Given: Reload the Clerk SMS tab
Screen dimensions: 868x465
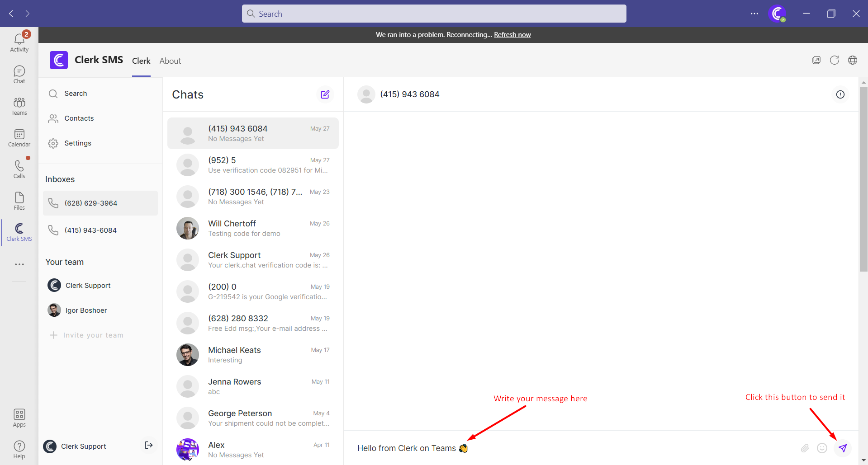Looking at the screenshot, I should pos(835,60).
